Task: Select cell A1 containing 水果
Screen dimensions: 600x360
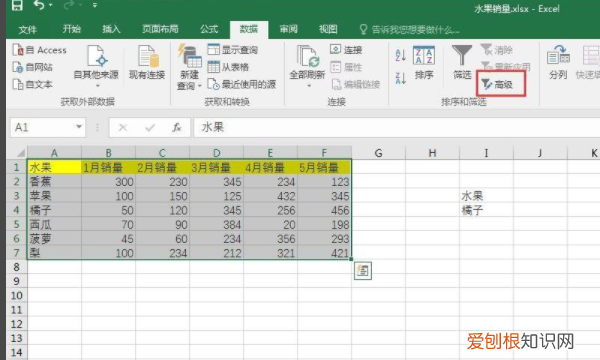Action: [x=54, y=167]
